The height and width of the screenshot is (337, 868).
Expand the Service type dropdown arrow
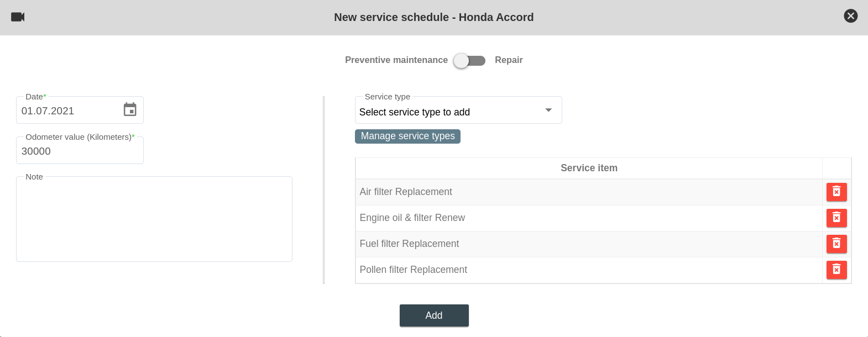tap(548, 110)
